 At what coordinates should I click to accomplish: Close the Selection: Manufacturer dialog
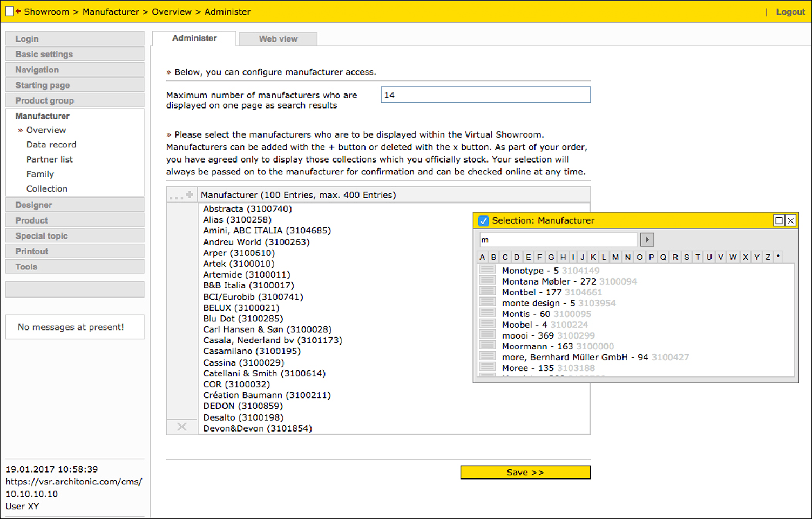(790, 220)
